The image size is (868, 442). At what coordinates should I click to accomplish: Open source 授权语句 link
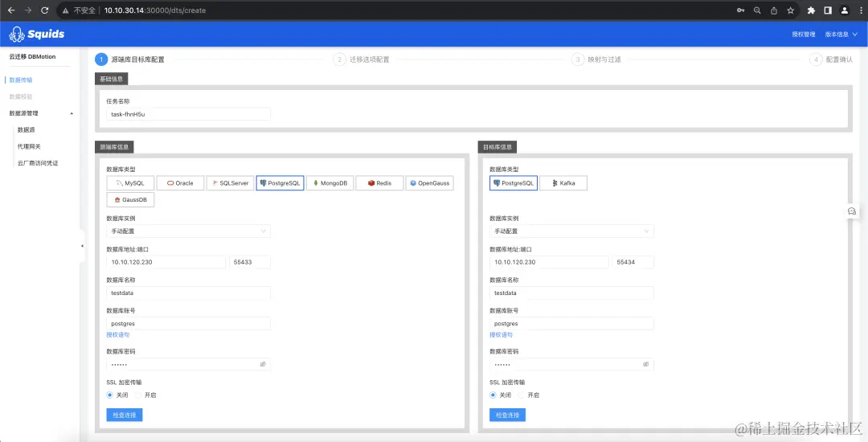coord(118,334)
